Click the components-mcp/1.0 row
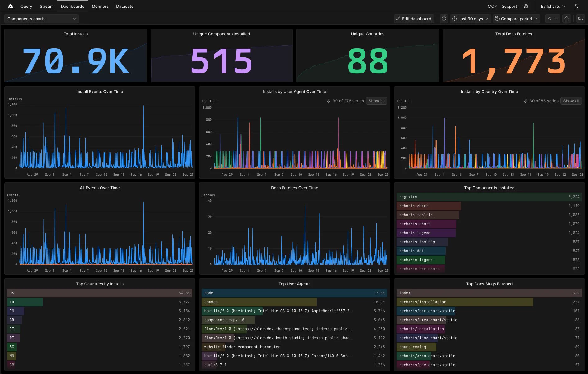 tap(294, 320)
